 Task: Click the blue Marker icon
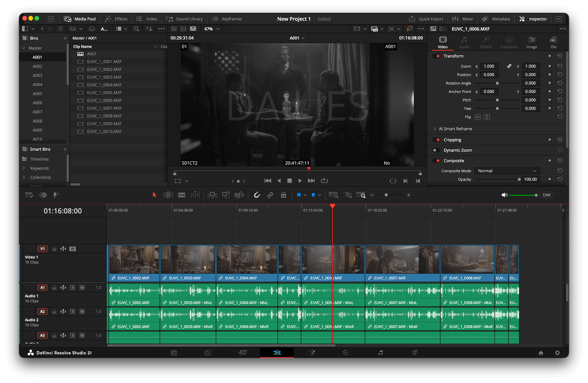pyautogui.click(x=313, y=195)
